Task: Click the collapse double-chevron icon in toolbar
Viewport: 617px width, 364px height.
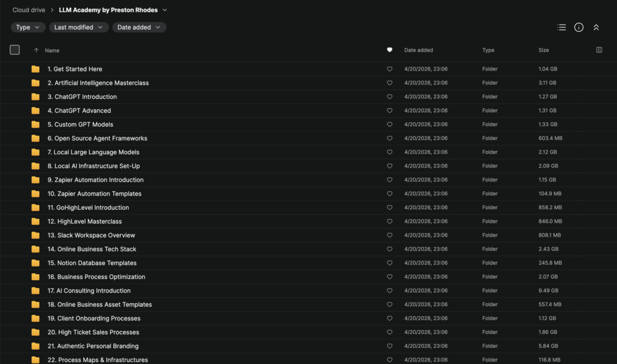Action: pyautogui.click(x=596, y=27)
